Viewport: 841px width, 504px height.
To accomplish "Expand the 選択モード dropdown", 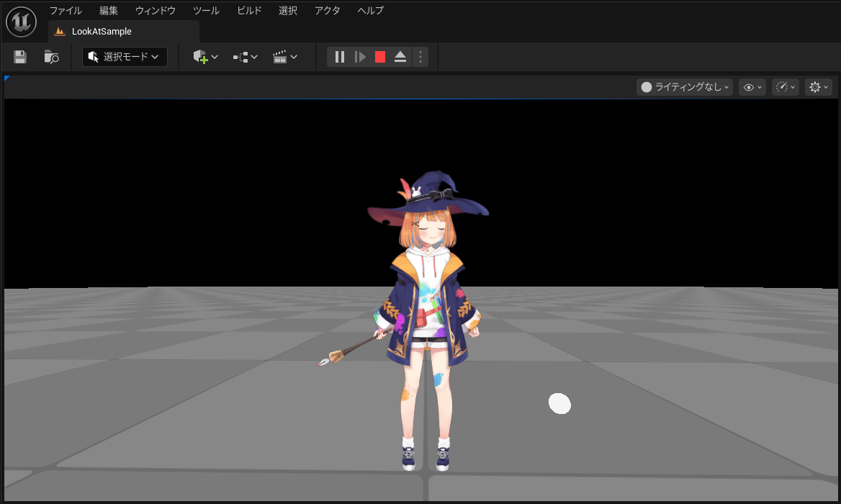I will (125, 57).
